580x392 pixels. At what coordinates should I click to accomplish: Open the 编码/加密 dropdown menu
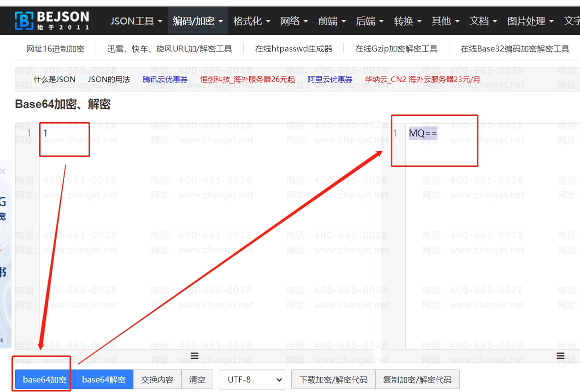(198, 21)
